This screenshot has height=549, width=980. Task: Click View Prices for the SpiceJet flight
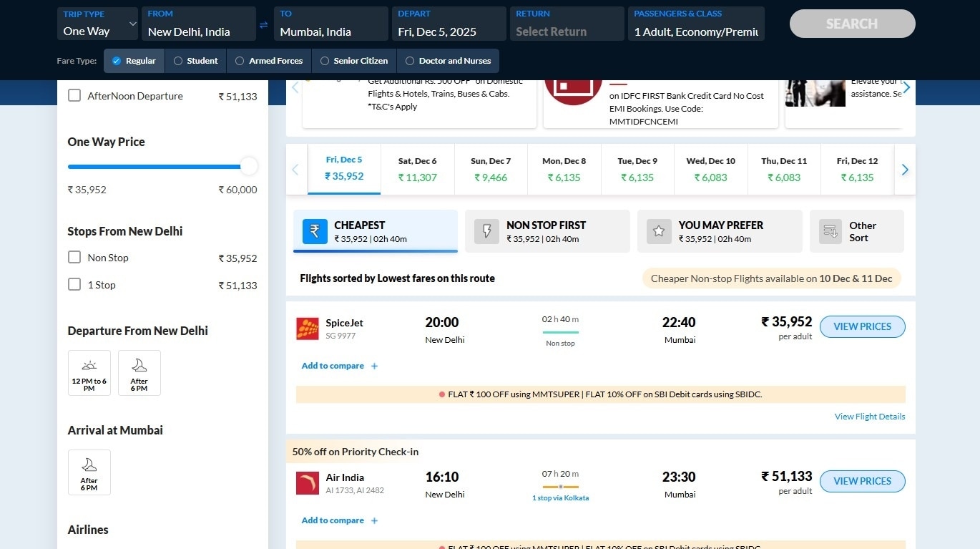tap(862, 326)
